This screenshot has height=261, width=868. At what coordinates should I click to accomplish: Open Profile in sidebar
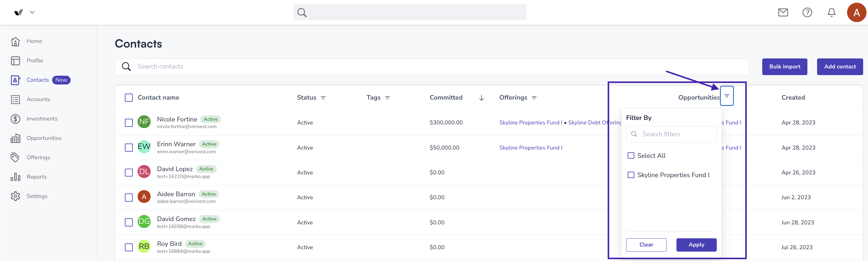pos(35,61)
